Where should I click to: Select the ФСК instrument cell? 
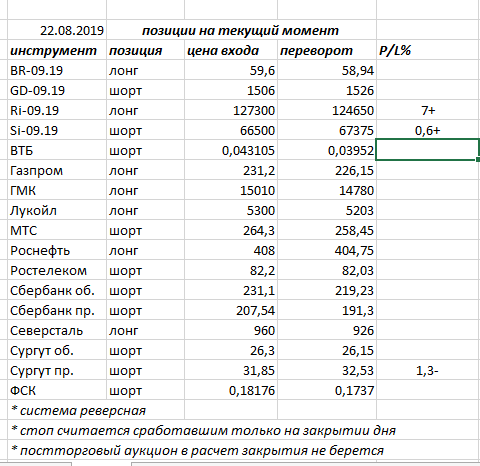coord(57,390)
